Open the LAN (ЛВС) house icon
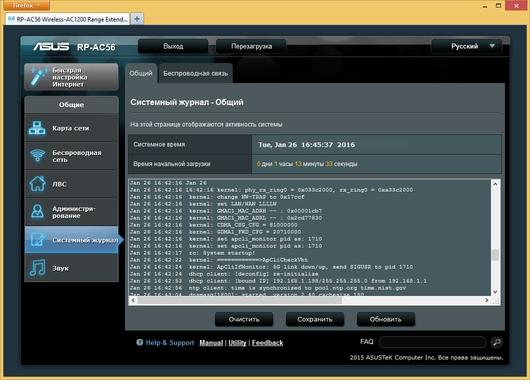530x380 pixels. [x=37, y=184]
